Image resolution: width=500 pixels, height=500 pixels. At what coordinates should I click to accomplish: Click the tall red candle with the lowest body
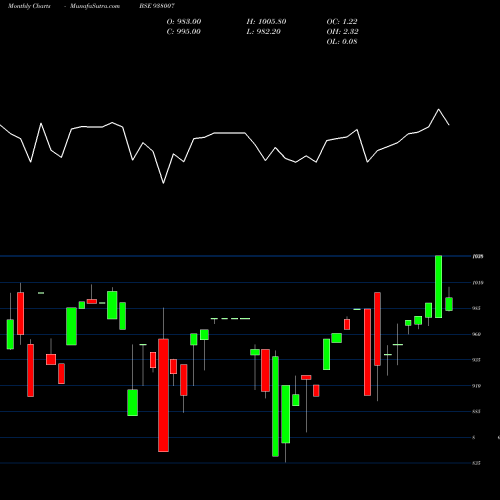click(163, 395)
